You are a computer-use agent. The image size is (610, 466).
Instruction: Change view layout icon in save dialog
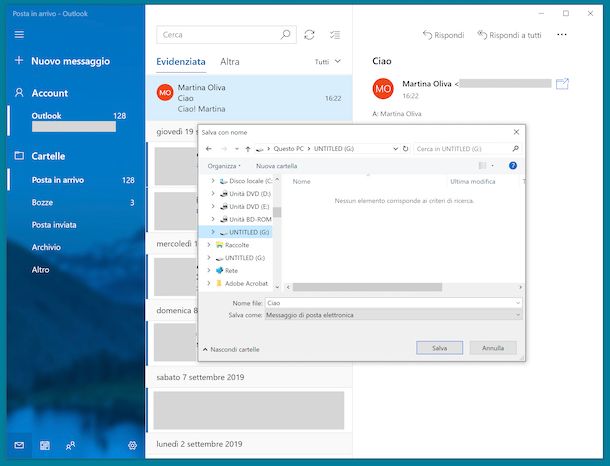tap(482, 166)
